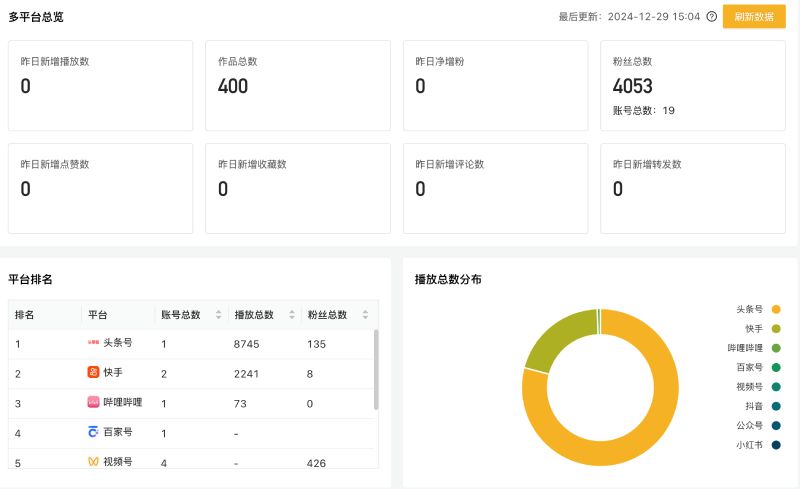Click the 百家号 platform icon in the table
800x489 pixels.
pyautogui.click(x=93, y=432)
